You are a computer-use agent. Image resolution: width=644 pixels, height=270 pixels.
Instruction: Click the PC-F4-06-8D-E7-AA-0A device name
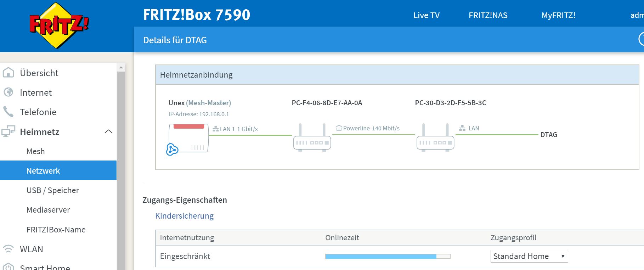[327, 103]
